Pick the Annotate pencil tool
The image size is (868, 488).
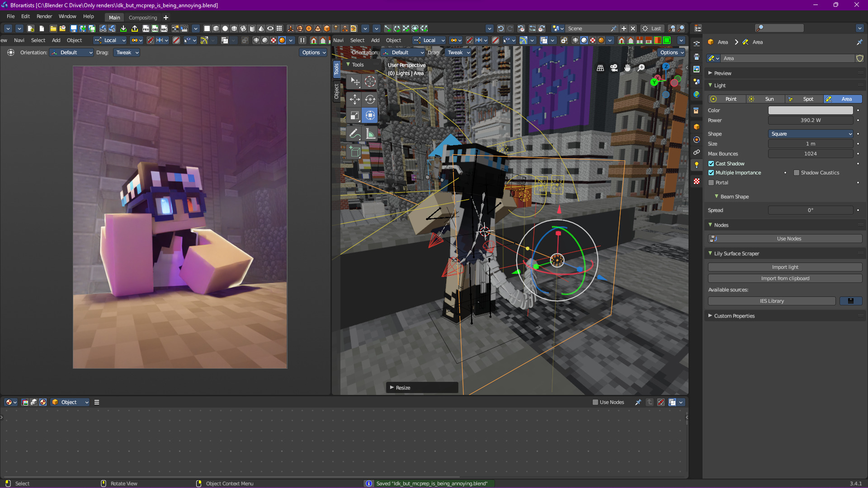[x=355, y=133]
